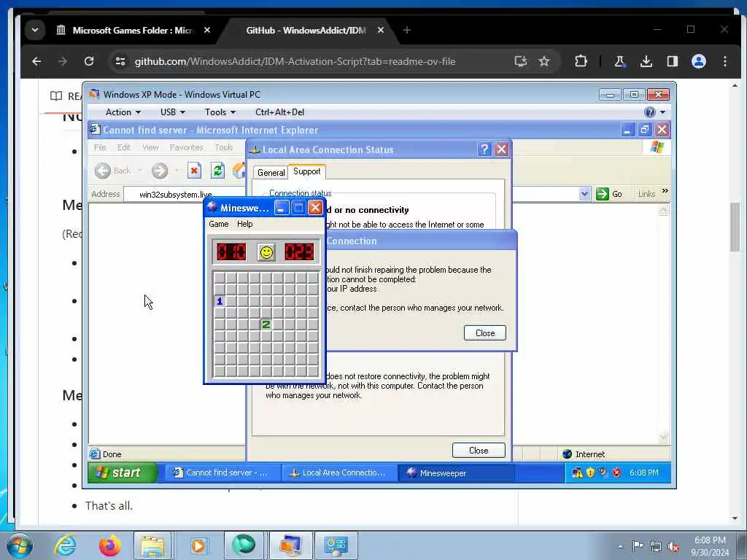Open the IE View menu
Image resolution: width=747 pixels, height=560 pixels.
tap(150, 147)
